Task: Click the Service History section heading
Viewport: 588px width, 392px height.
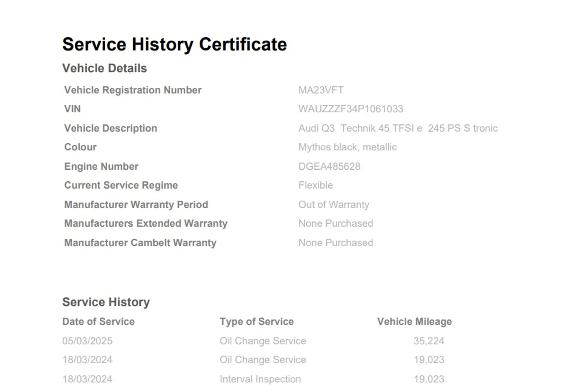Action: point(106,302)
